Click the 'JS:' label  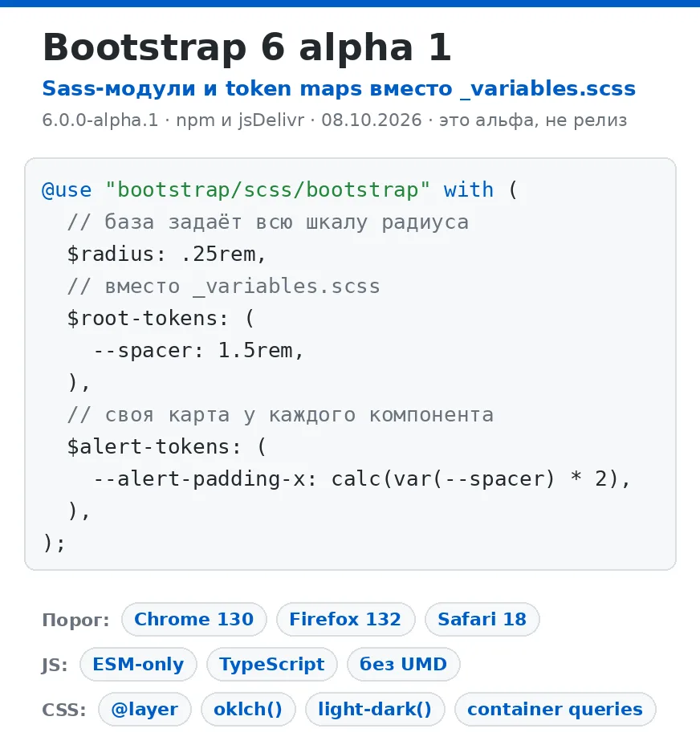[55, 666]
